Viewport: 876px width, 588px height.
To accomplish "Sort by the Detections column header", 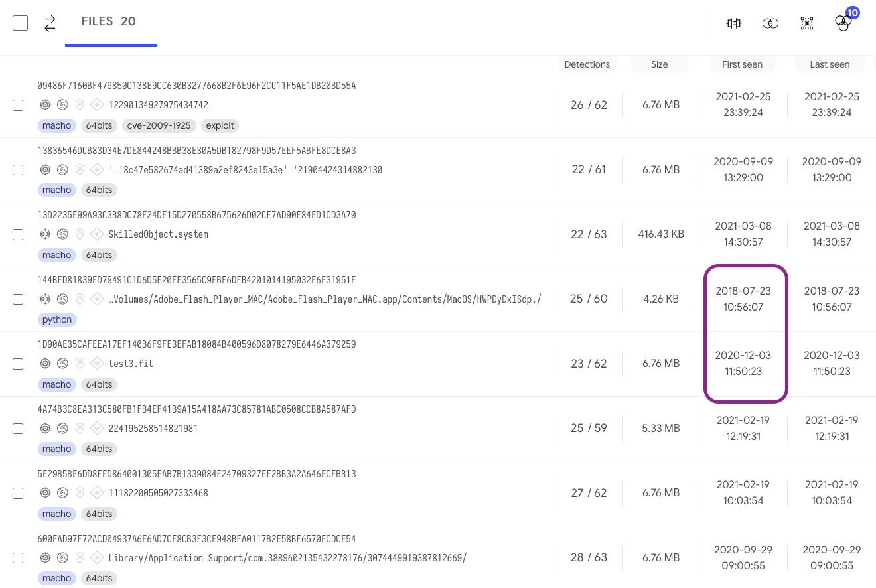I will tap(587, 64).
